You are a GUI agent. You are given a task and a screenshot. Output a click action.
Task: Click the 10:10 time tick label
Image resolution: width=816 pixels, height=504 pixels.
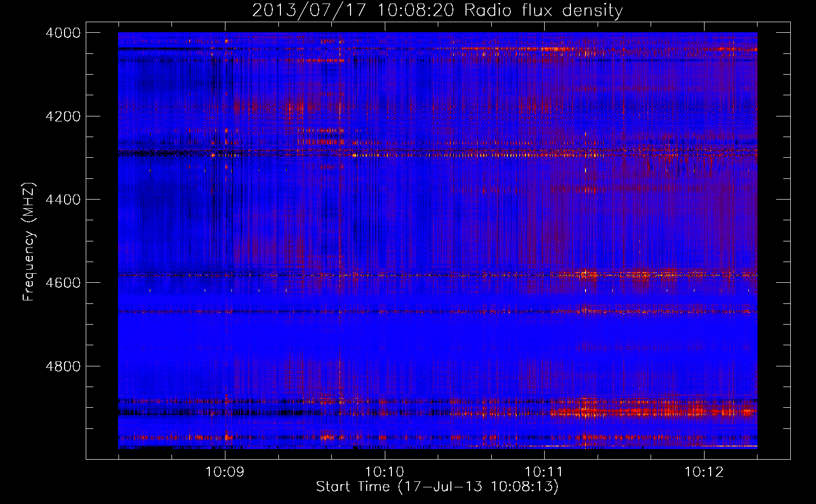[x=384, y=472]
